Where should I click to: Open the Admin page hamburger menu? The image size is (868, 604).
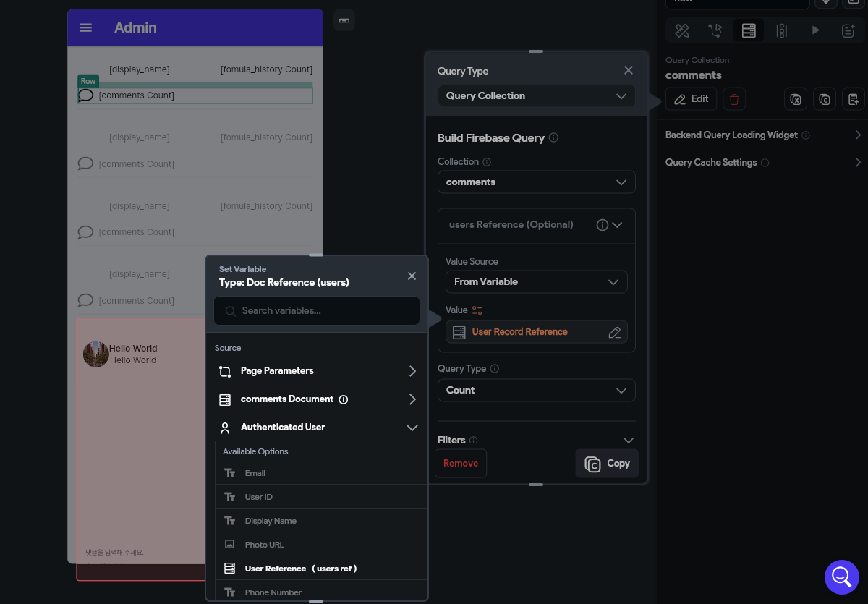tap(85, 27)
